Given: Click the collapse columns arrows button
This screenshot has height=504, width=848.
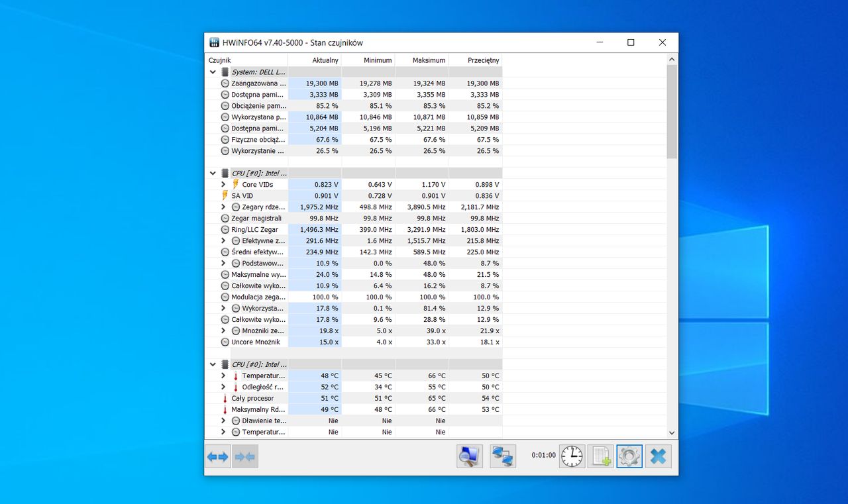Looking at the screenshot, I should coord(245,456).
